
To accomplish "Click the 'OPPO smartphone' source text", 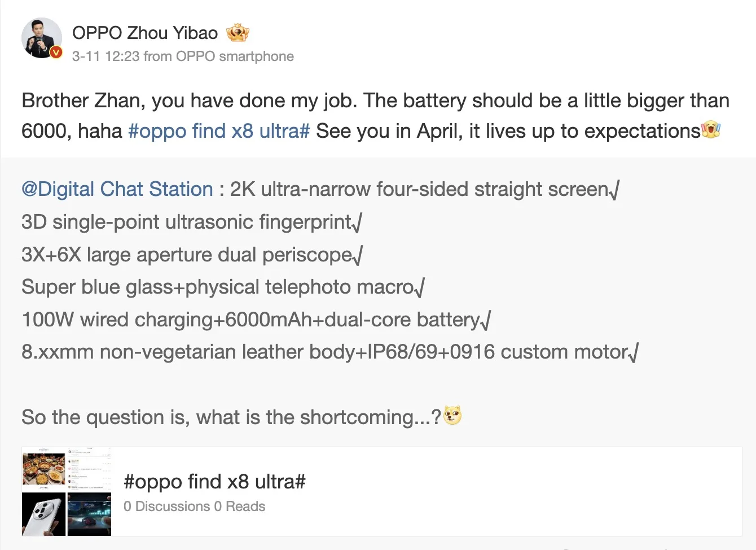I will coord(235,56).
